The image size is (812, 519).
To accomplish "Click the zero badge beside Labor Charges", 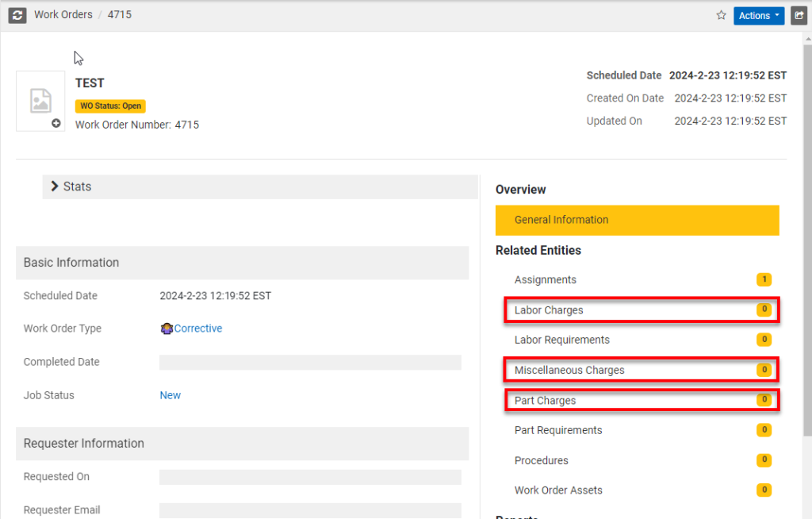I will 764,309.
